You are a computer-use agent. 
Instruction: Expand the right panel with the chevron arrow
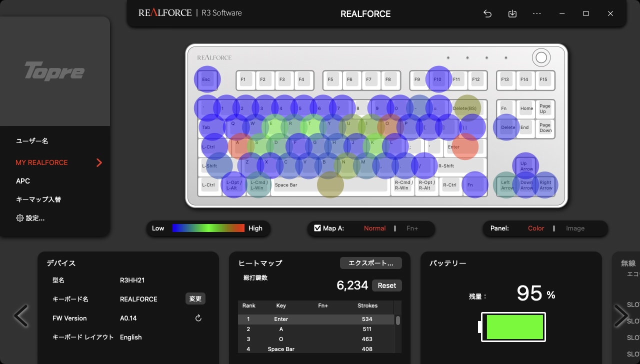coord(621,315)
